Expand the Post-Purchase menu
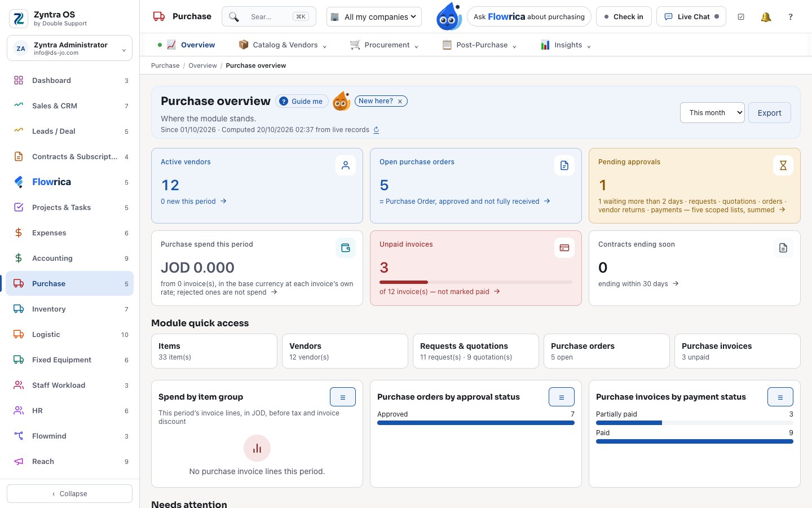The height and width of the screenshot is (508, 812). pos(479,45)
